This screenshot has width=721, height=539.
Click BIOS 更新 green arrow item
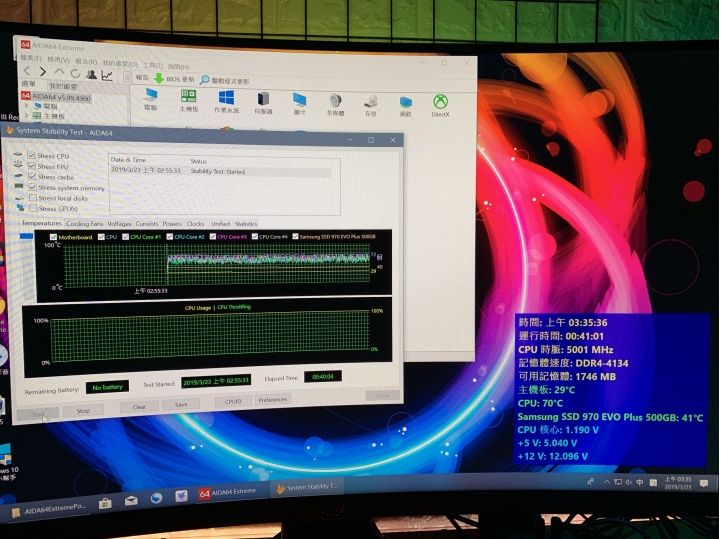coord(174,79)
